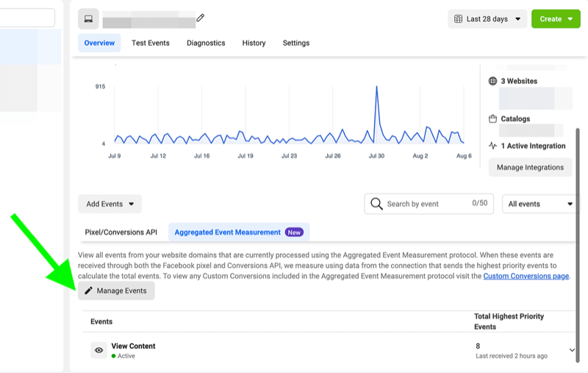Screen dimensions: 588x373
Task: Select the Pixel/Conversions API tab
Action: pyautogui.click(x=121, y=232)
